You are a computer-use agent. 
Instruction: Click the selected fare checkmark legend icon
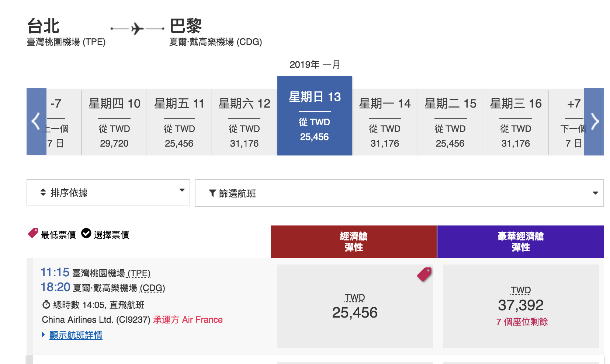pyautogui.click(x=86, y=233)
